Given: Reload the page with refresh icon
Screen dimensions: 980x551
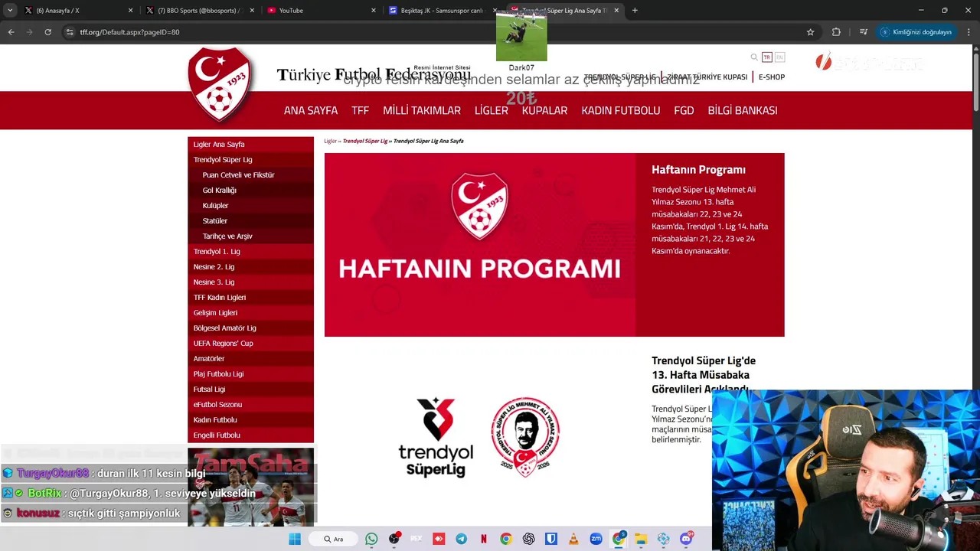Looking at the screenshot, I should [47, 32].
